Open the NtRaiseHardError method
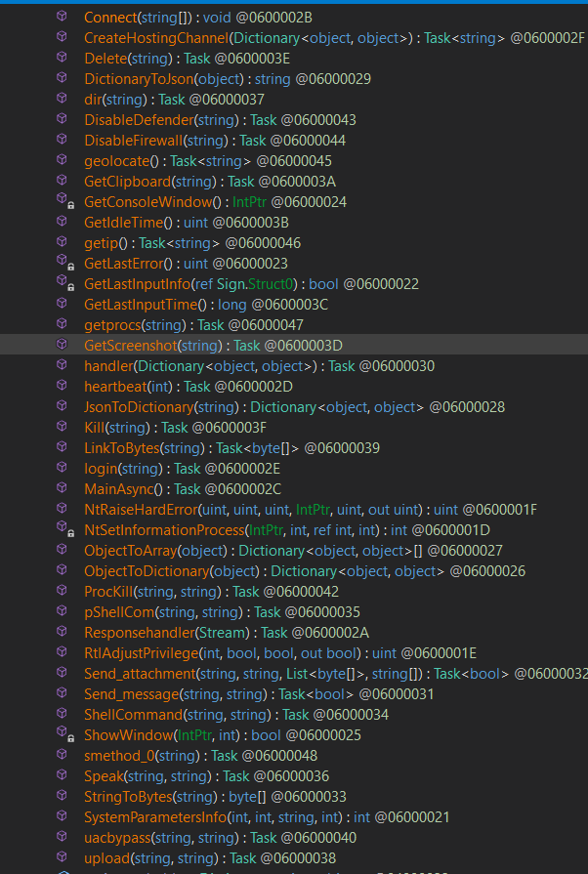This screenshot has width=588, height=874. coord(141,509)
